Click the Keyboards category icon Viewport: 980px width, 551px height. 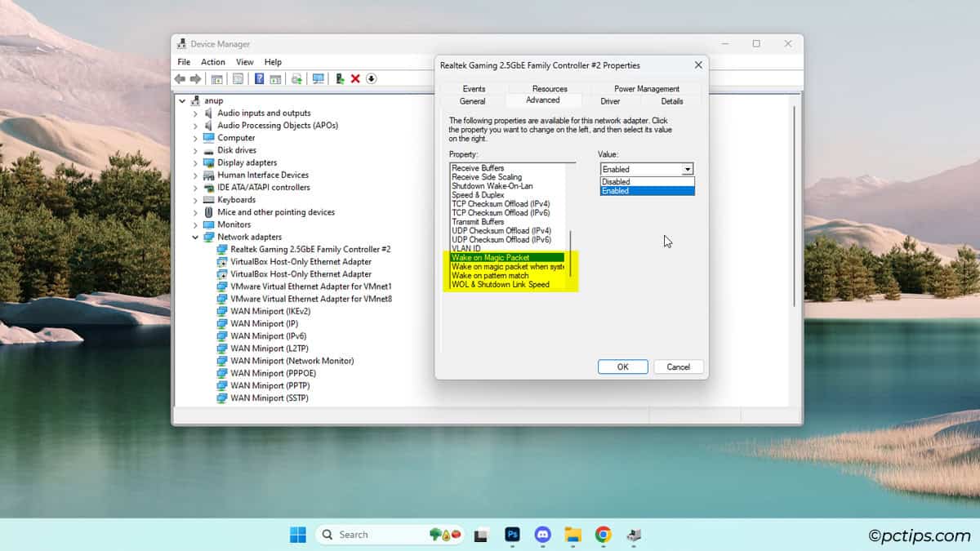(209, 200)
